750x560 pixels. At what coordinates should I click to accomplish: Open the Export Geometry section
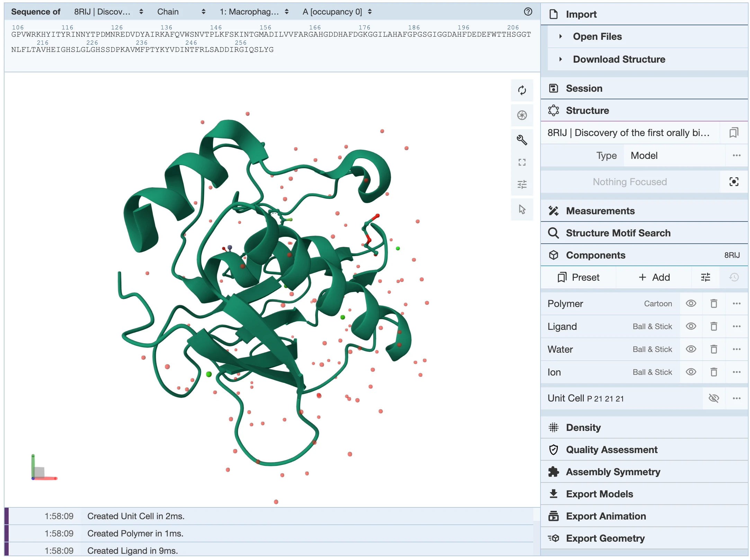coord(644,538)
